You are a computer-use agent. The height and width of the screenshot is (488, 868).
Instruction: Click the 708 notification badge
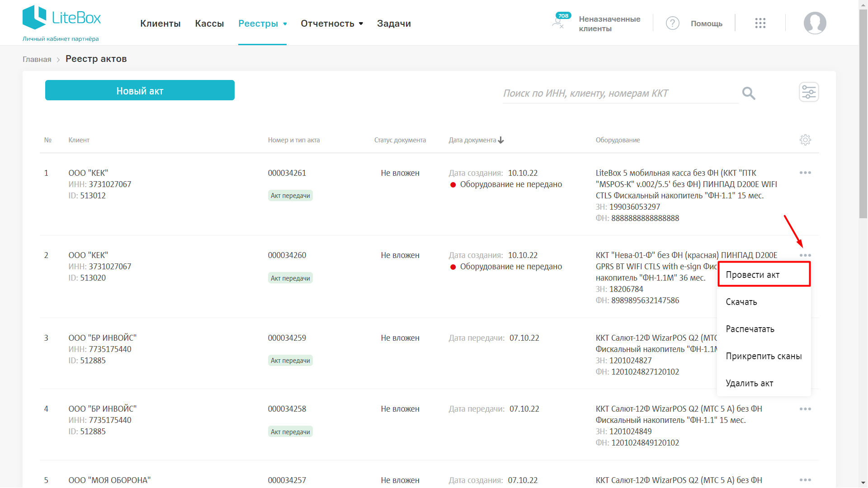(563, 15)
